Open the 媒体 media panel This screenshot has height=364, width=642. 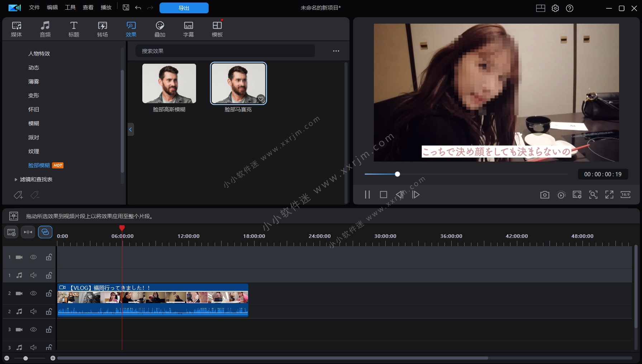[16, 29]
